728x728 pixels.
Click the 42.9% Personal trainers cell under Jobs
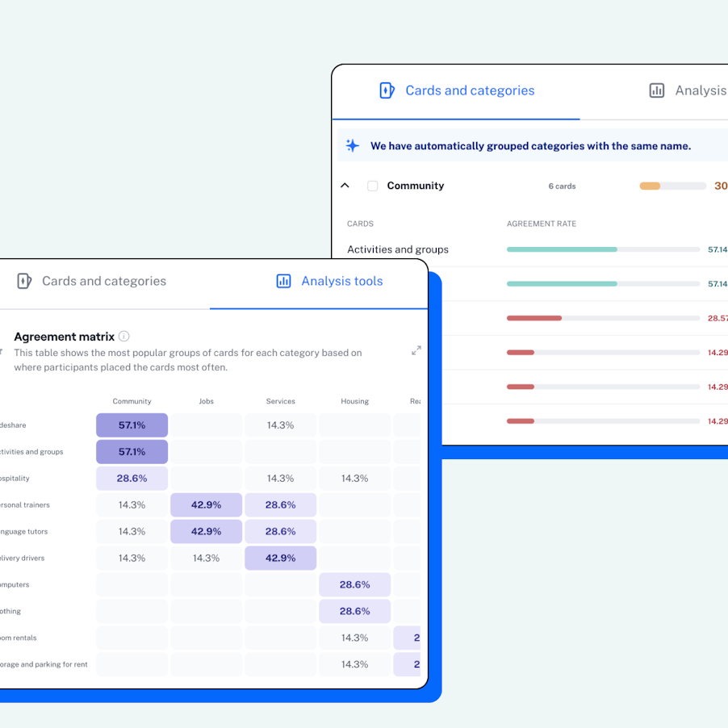[x=206, y=504]
